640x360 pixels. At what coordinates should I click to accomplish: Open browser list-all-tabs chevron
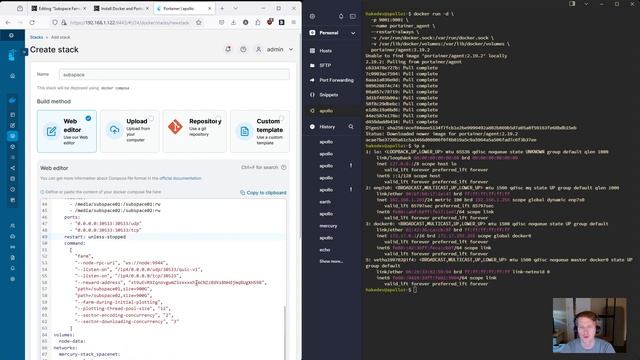(236, 8)
